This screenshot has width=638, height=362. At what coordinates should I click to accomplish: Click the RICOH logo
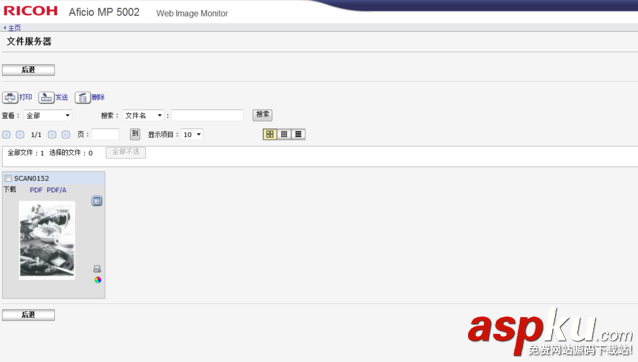click(x=31, y=11)
